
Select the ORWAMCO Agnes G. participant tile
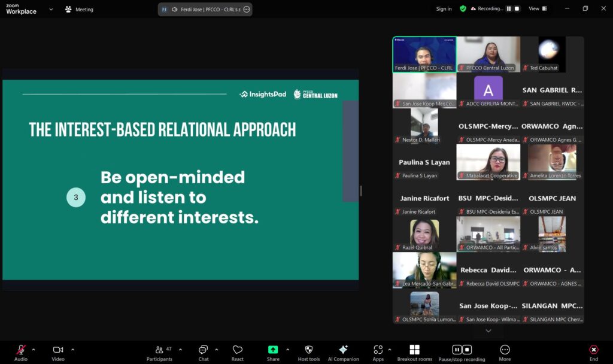tap(553, 126)
